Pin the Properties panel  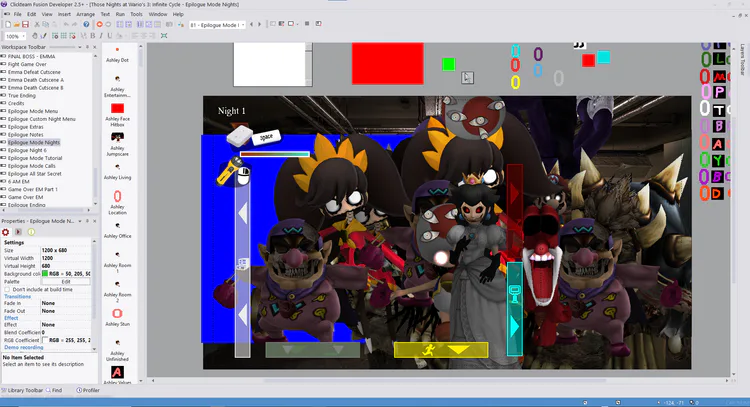coord(87,221)
